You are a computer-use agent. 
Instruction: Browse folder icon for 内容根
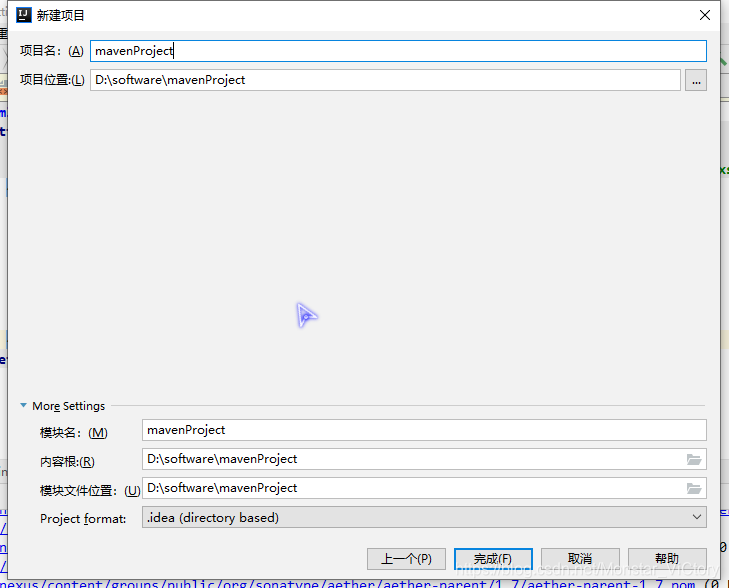click(x=694, y=459)
